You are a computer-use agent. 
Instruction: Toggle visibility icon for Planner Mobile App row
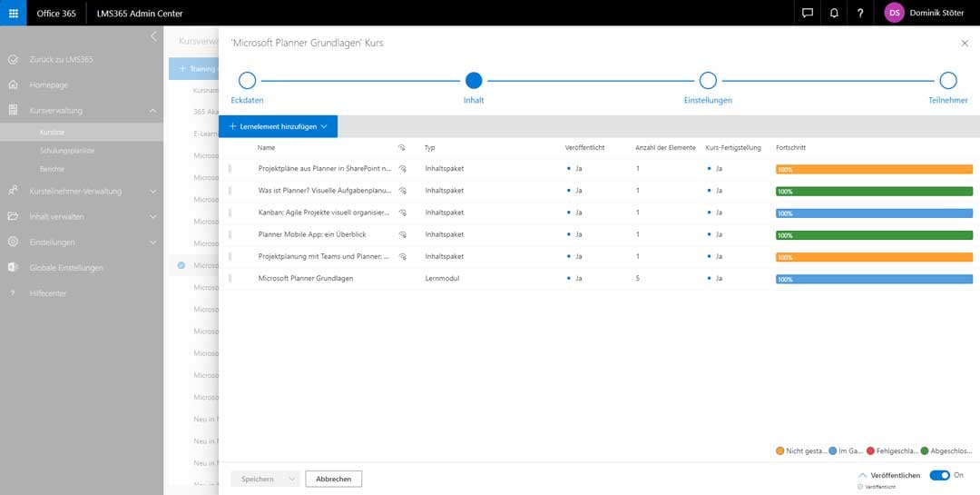(x=403, y=234)
